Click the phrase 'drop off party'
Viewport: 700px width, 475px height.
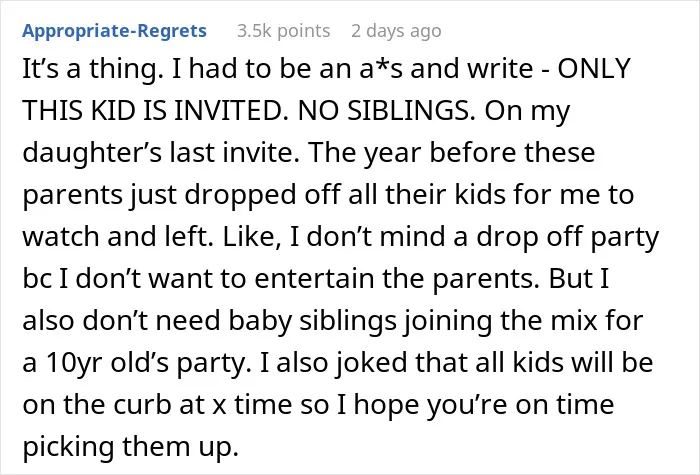[x=567, y=237]
